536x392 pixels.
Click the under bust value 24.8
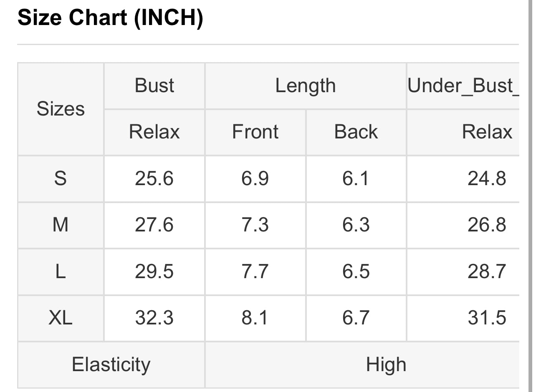(x=487, y=179)
